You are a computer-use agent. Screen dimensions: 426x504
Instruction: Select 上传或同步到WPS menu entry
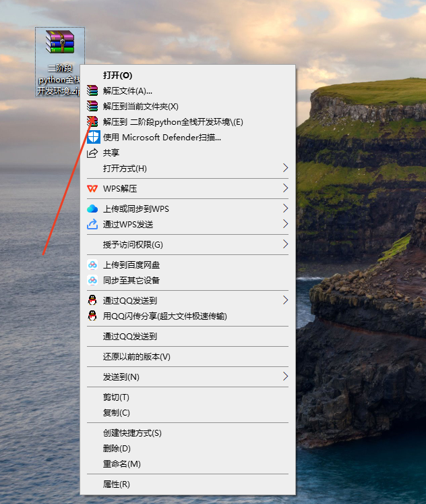point(187,208)
